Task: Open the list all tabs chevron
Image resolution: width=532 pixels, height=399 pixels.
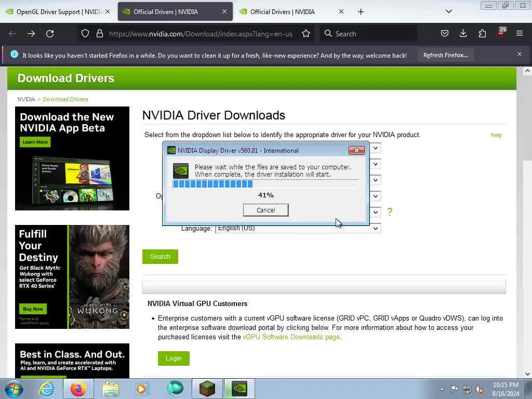Action: [x=448, y=11]
